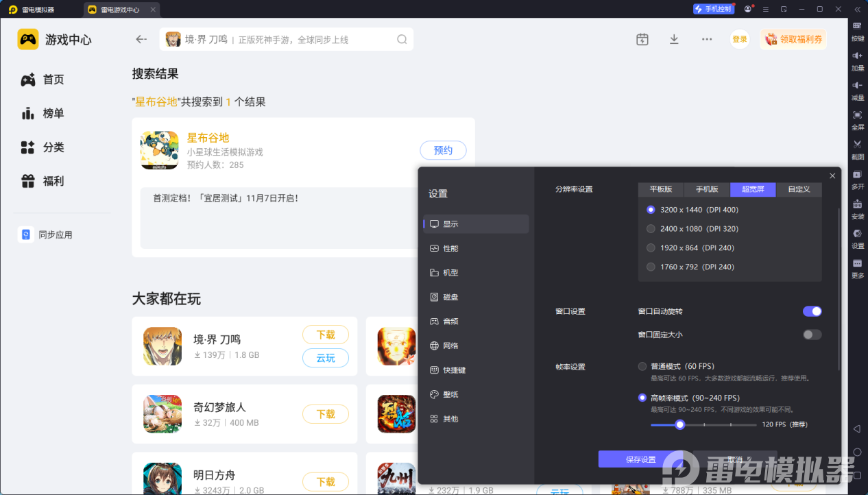
Task: Open the keymapping (按键) tool in sidebar
Action: (857, 26)
